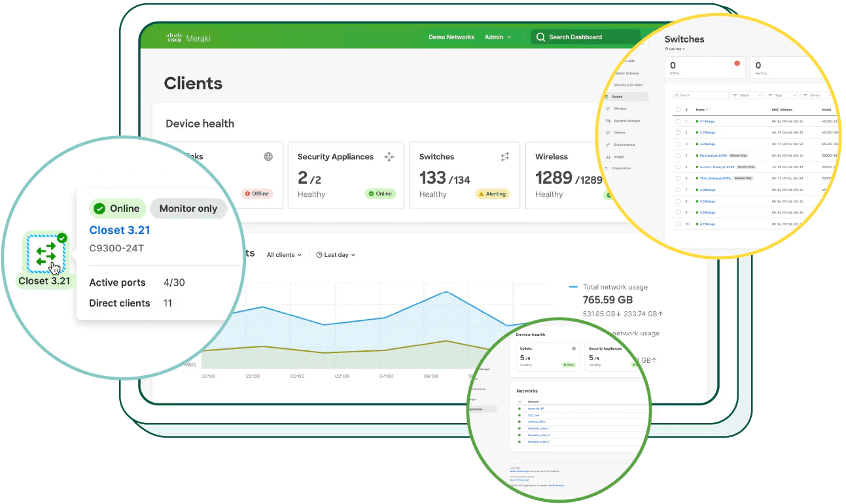This screenshot has width=846, height=504.
Task: Open the Closet 3.21 link in popup
Action: click(x=120, y=230)
